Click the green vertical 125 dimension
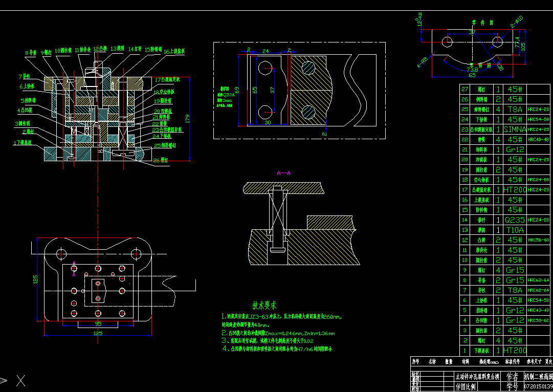The height and width of the screenshot is (392, 553). pyautogui.click(x=35, y=279)
